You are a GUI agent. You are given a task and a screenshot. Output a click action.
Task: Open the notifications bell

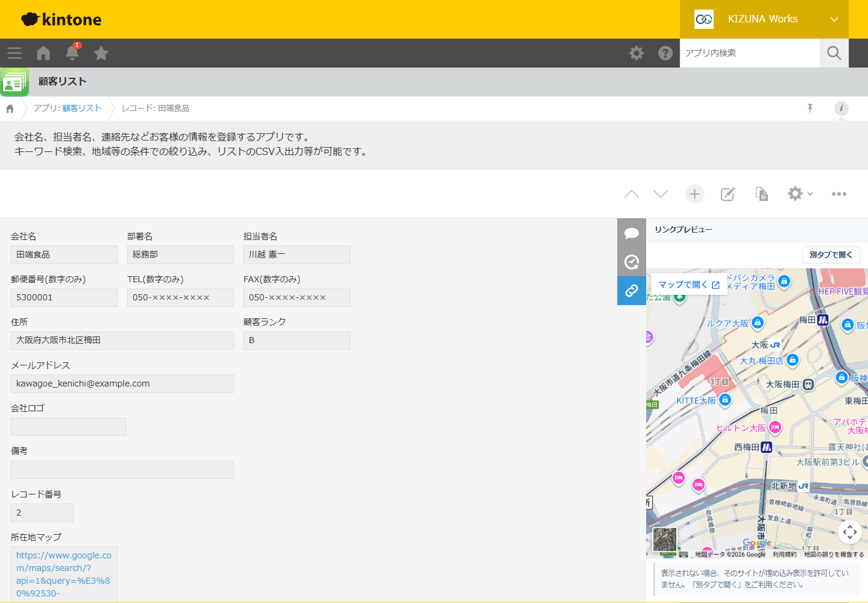[72, 52]
